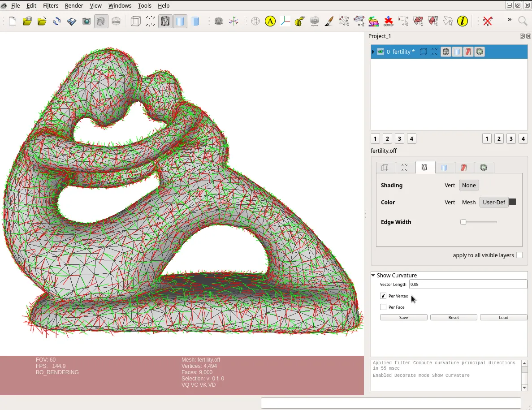Select Vert option in Color row
Screen dimensions: 532x410
point(450,202)
